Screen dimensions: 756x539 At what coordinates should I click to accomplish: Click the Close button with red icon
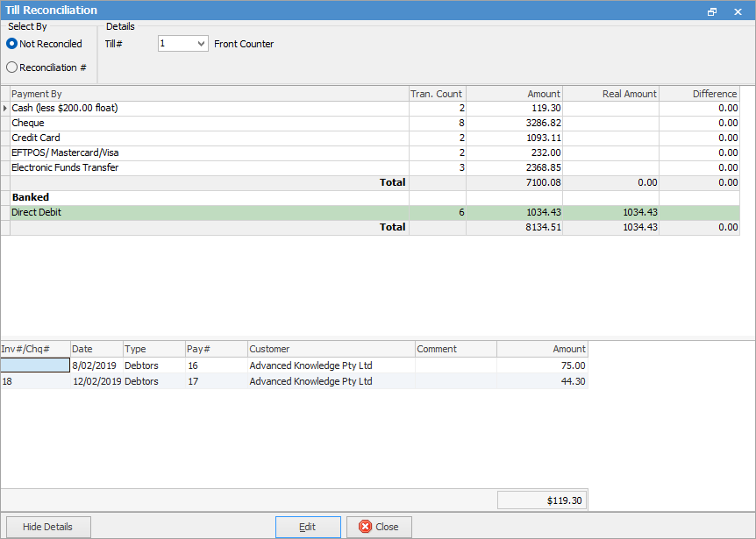pyautogui.click(x=379, y=527)
